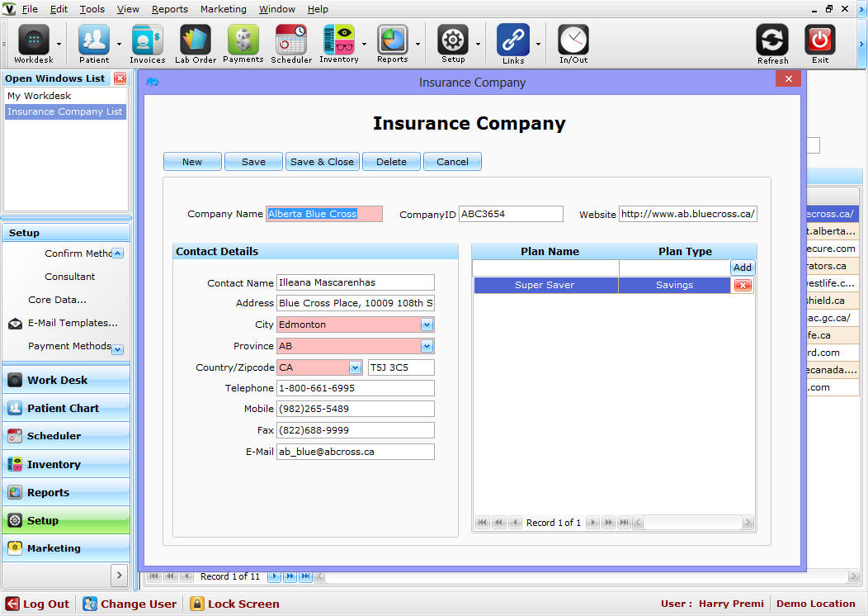Viewport: 868px width, 616px height.
Task: Click the Change User icon
Action: (90, 604)
